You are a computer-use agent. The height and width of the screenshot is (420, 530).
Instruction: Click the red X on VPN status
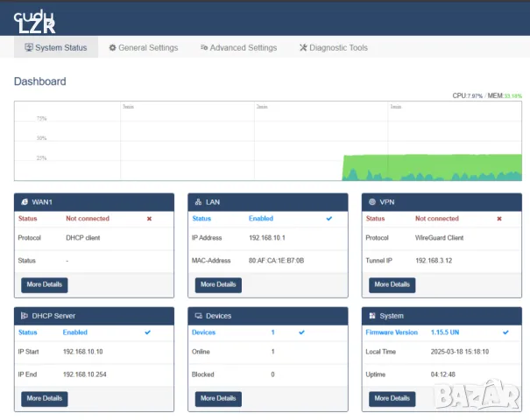[499, 219]
